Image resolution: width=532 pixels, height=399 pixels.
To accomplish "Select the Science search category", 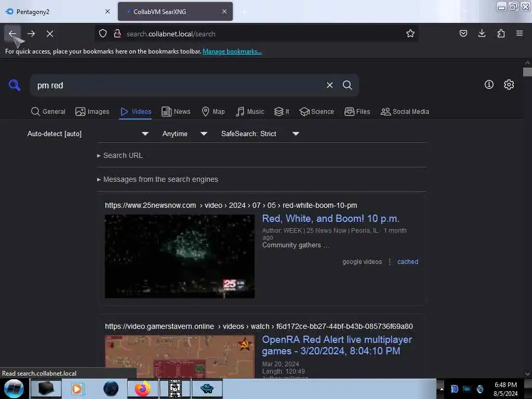I will [x=317, y=112].
